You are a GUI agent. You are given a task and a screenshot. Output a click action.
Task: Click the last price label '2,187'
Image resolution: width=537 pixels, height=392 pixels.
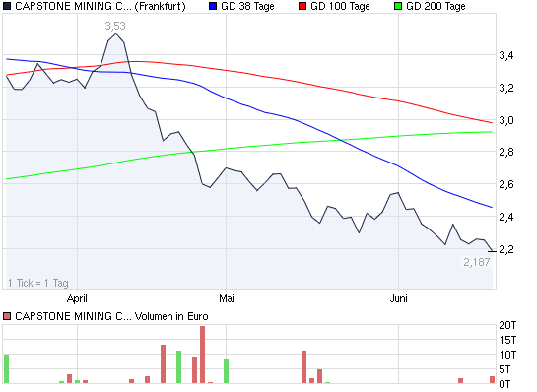point(477,262)
